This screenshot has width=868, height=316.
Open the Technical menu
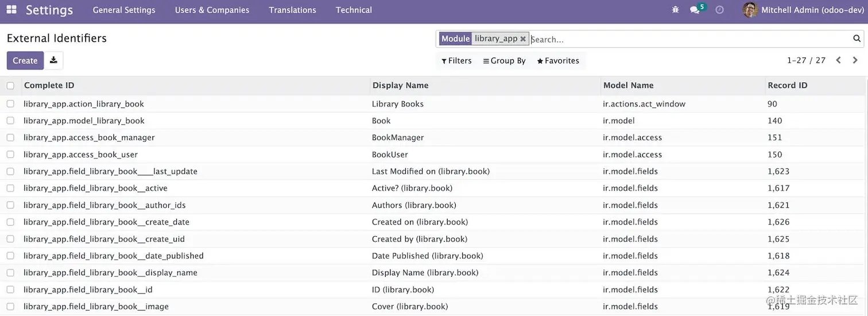pos(354,10)
